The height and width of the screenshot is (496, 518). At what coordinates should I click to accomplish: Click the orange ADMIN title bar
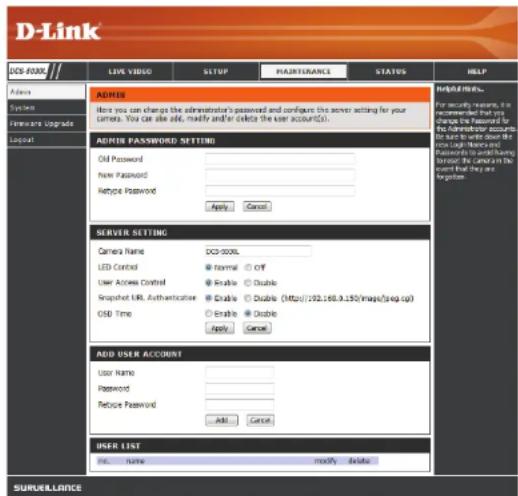tap(260, 95)
